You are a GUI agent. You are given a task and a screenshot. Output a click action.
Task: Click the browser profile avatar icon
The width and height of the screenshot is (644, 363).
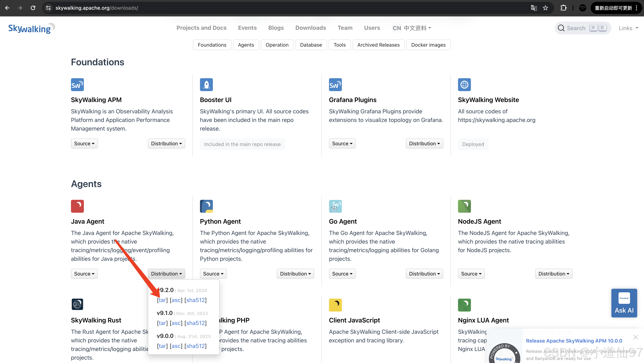583,8
